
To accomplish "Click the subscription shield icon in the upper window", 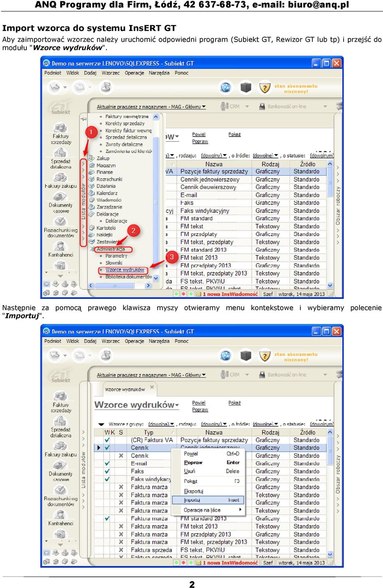I will coord(265,87).
